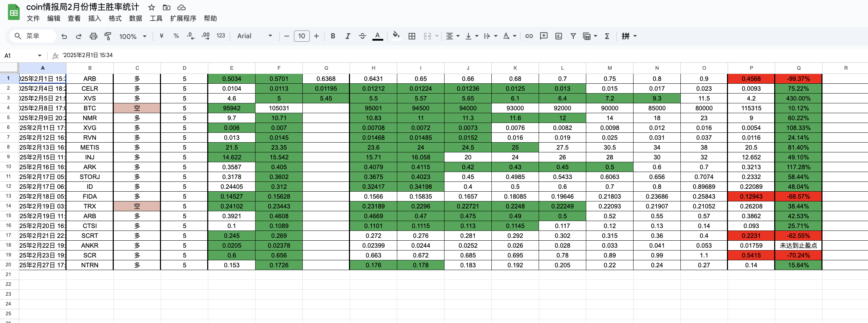Image resolution: width=868 pixels, height=323 pixels.
Task: Open the 扩展程序 menu
Action: click(183, 19)
